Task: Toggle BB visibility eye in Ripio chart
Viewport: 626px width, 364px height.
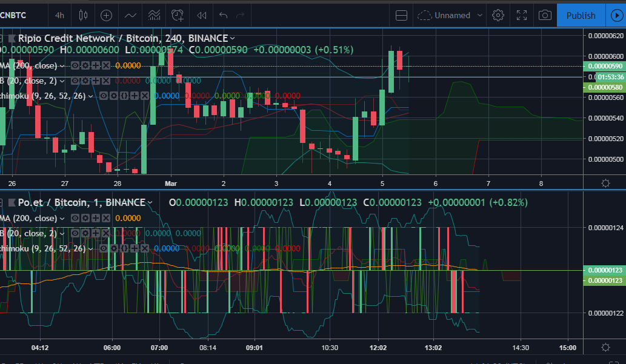Action: click(x=75, y=81)
